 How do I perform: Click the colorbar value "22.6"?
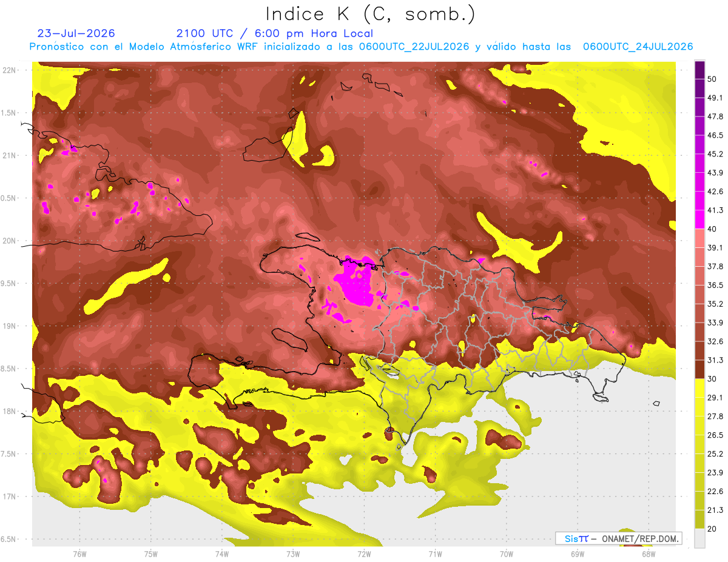[x=715, y=491]
